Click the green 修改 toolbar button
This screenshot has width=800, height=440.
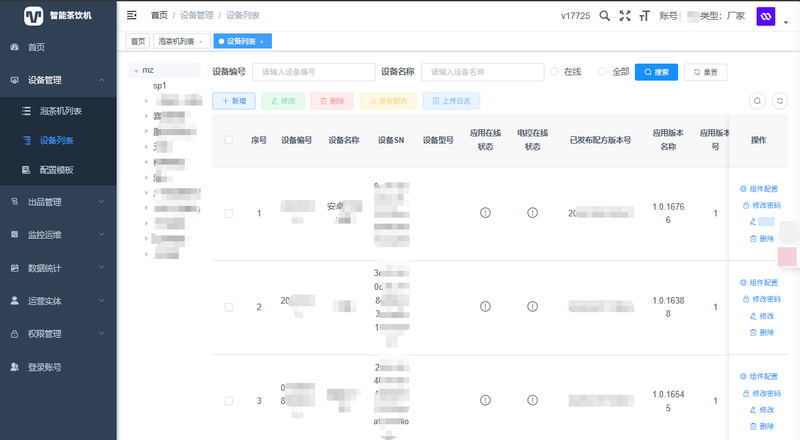[x=283, y=101]
